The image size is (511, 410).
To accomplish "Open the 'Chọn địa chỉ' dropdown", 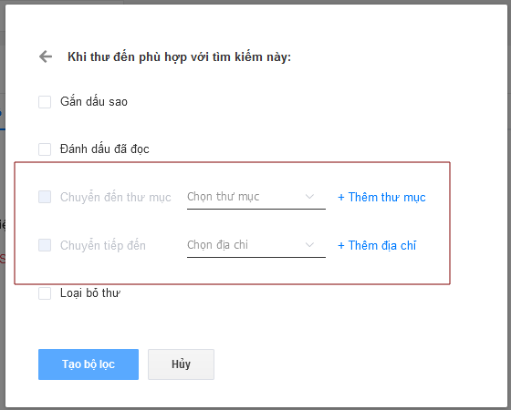I will coord(256,245).
